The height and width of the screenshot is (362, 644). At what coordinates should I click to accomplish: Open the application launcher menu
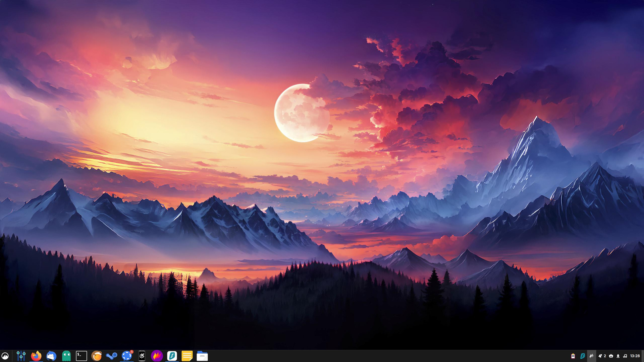pyautogui.click(x=5, y=356)
